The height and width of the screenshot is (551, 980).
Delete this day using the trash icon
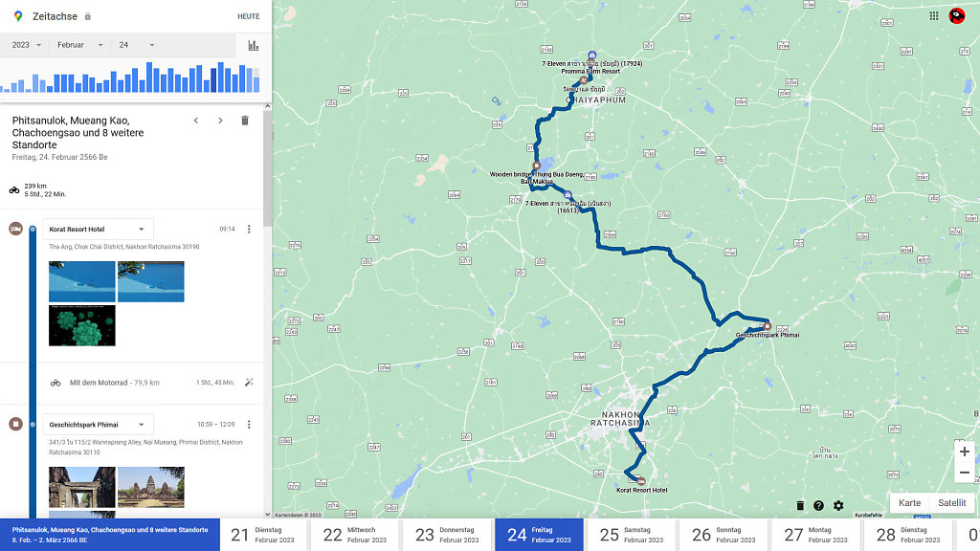[x=245, y=121]
